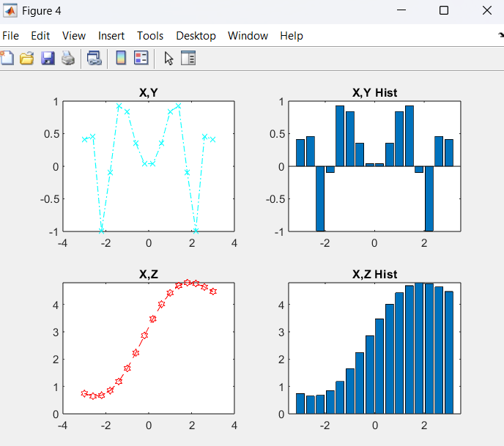The width and height of the screenshot is (504, 446).
Task: Open a file with the folder icon
Action: coord(26,59)
